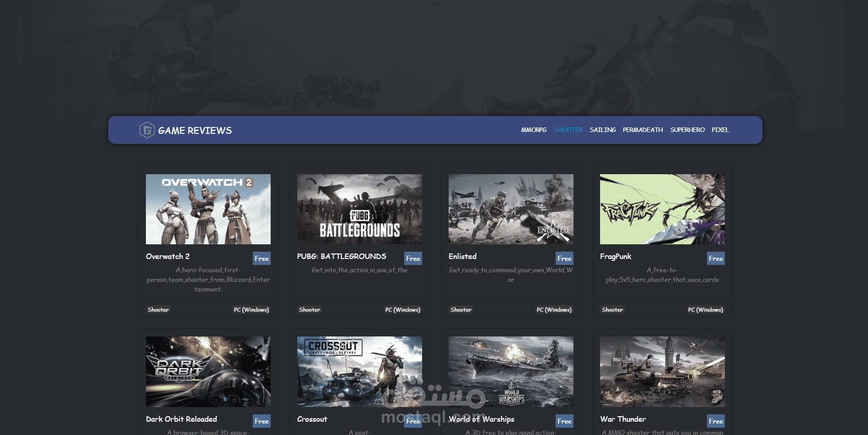The width and height of the screenshot is (868, 435).
Task: Choose the SUPERHERO category
Action: (687, 130)
